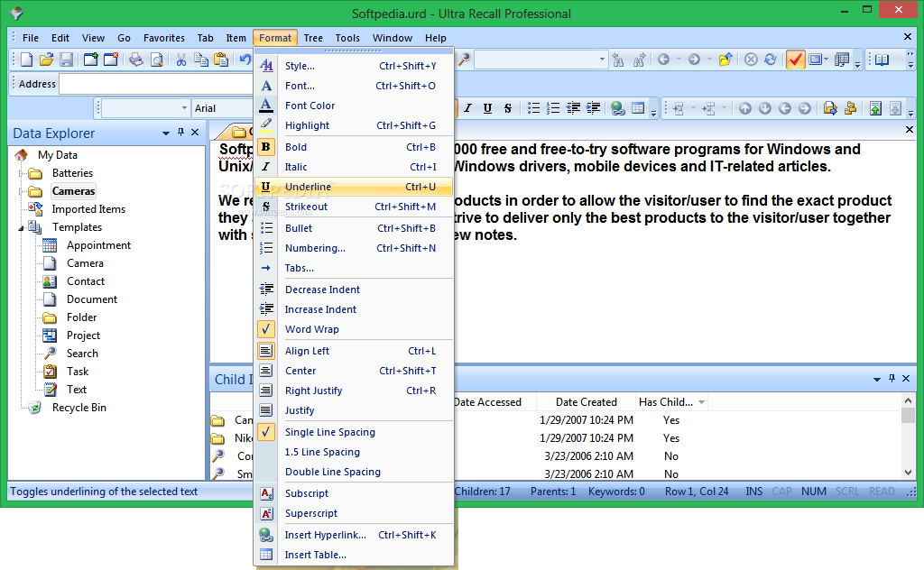
Task: Click the new window icon with green plus
Action: [x=91, y=60]
